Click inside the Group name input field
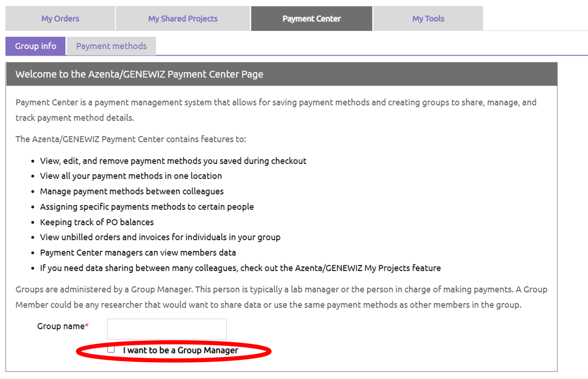Image resolution: width=588 pixels, height=379 pixels. click(166, 329)
